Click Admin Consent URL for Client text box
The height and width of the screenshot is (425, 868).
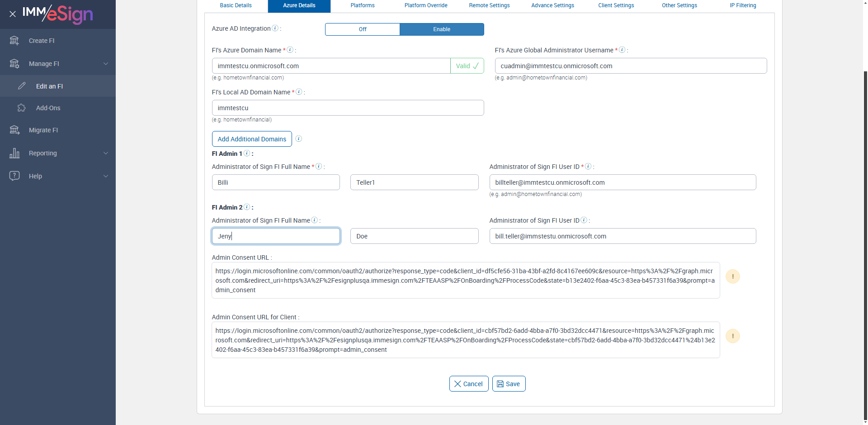coord(466,340)
